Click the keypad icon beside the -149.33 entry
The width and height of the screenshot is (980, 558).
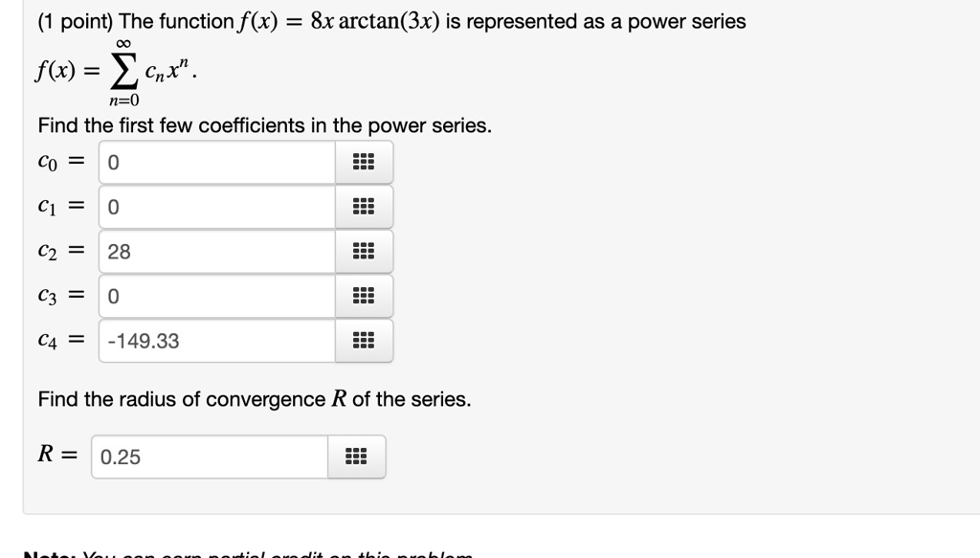tap(364, 340)
